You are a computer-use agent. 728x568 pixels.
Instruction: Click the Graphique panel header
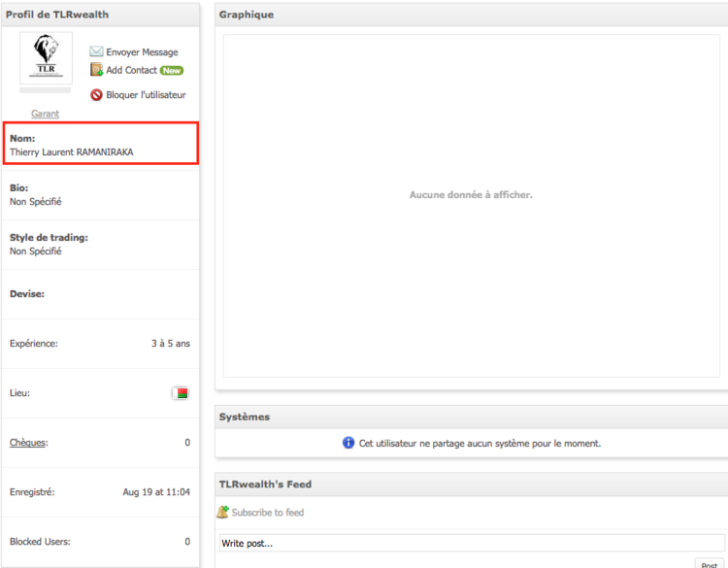(247, 15)
